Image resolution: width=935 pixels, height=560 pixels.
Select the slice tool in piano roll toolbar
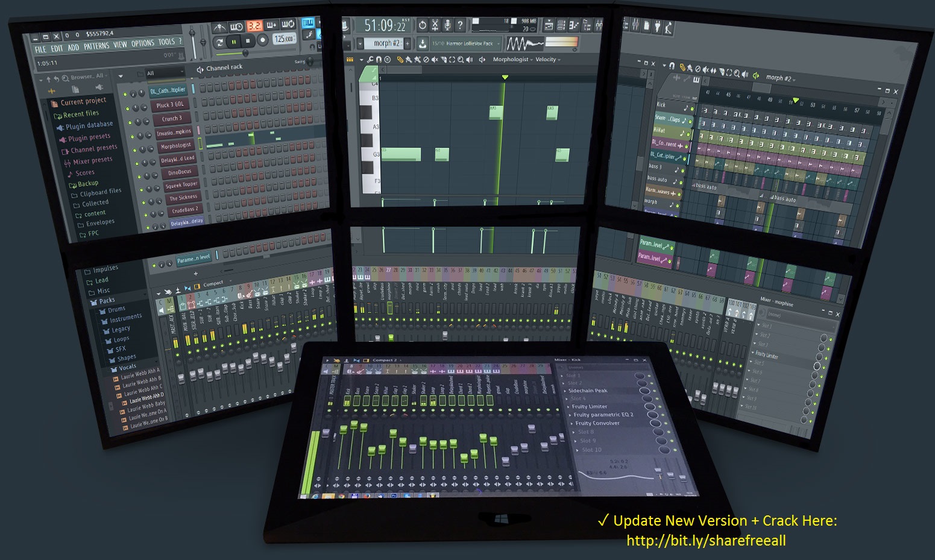[444, 59]
